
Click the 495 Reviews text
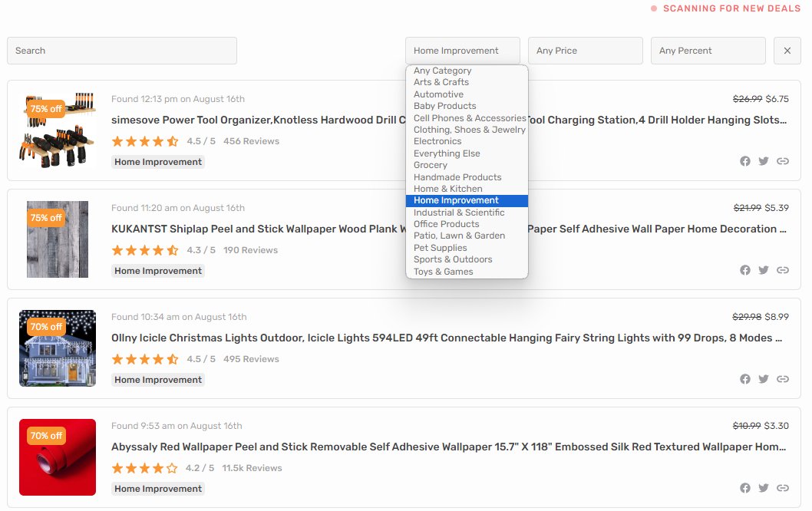pyautogui.click(x=251, y=359)
